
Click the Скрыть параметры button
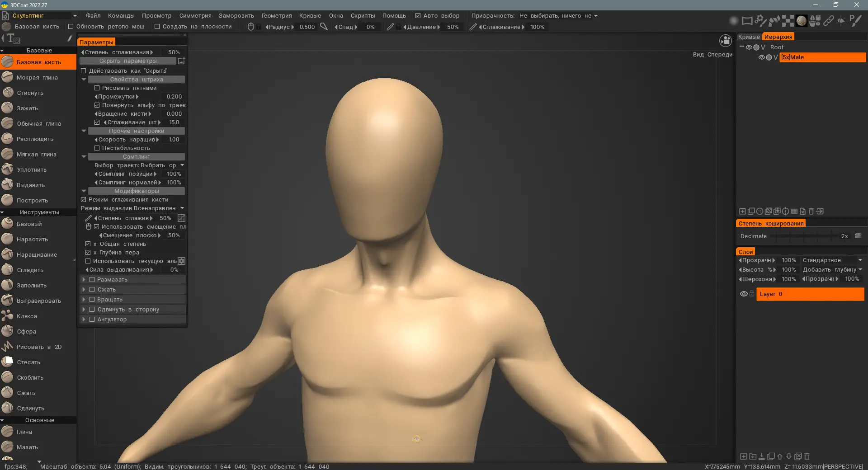pos(128,61)
